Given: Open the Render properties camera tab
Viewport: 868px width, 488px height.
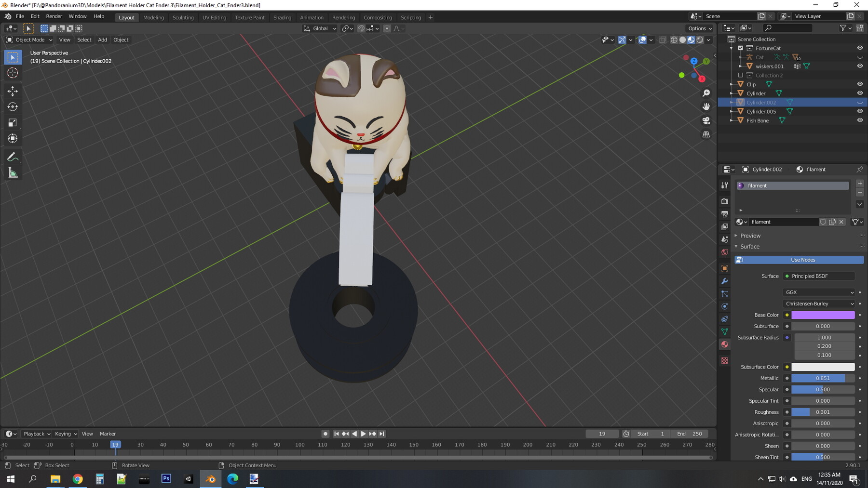Looking at the screenshot, I should pyautogui.click(x=724, y=201).
